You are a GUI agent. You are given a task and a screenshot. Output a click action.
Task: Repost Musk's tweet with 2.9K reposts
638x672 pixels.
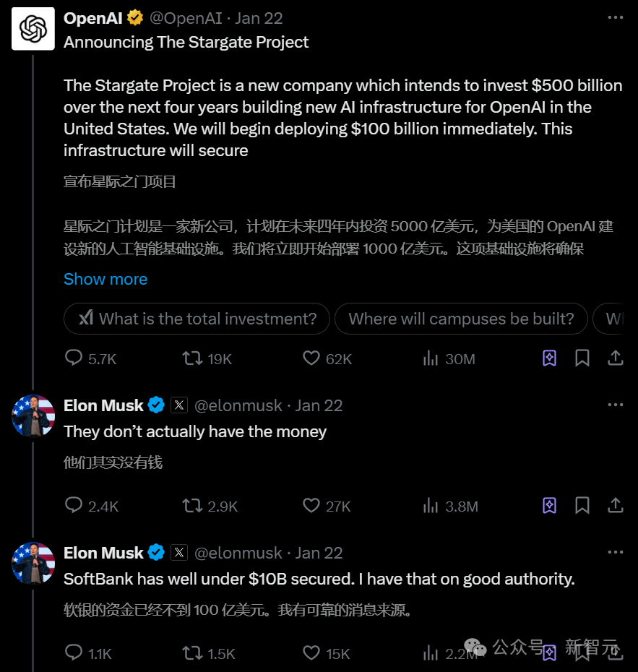(192, 505)
